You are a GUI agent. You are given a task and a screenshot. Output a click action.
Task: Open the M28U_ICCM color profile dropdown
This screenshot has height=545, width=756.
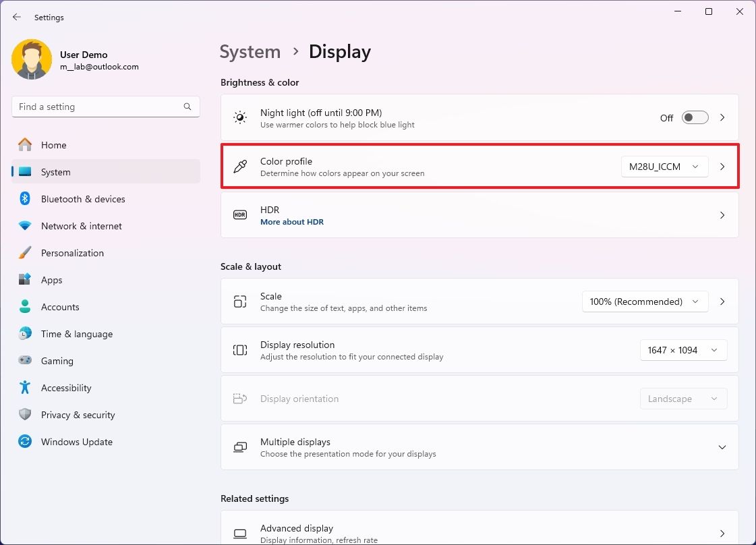click(664, 166)
